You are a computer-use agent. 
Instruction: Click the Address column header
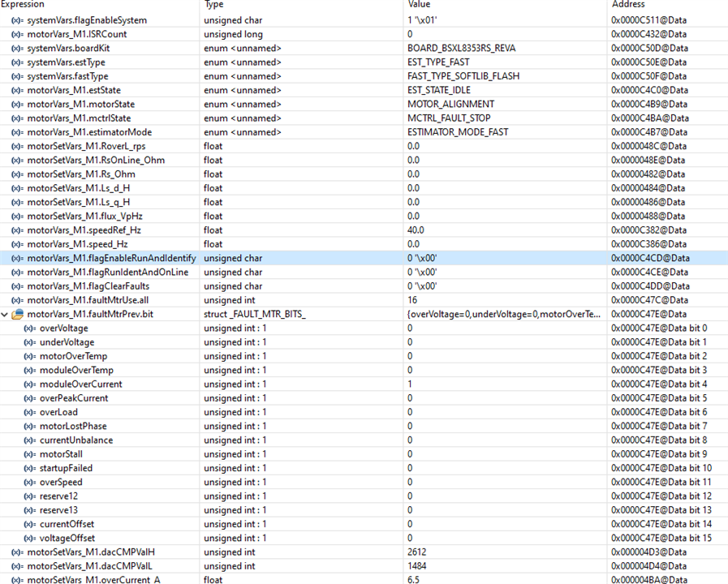tap(628, 4)
